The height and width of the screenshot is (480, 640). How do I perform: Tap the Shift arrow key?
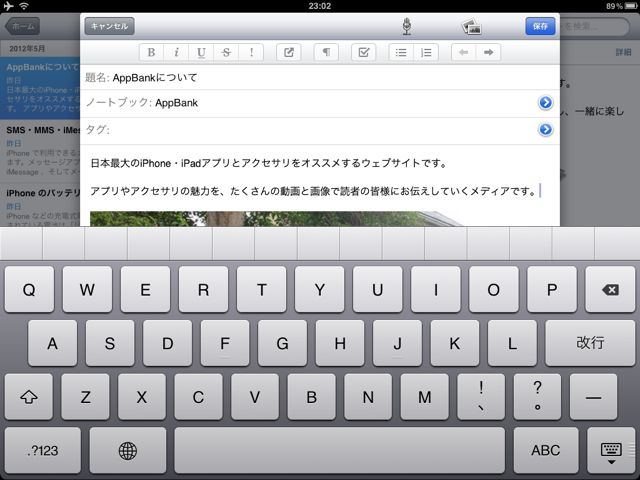[x=29, y=397]
